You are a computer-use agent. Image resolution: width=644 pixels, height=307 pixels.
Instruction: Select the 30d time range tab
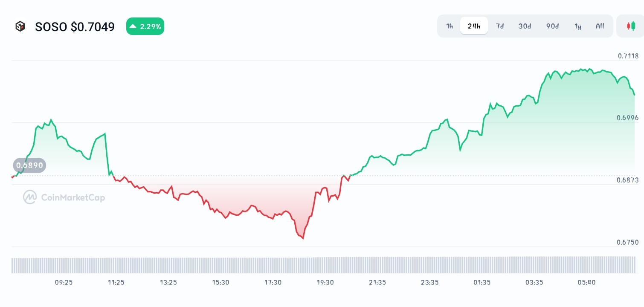click(x=525, y=26)
